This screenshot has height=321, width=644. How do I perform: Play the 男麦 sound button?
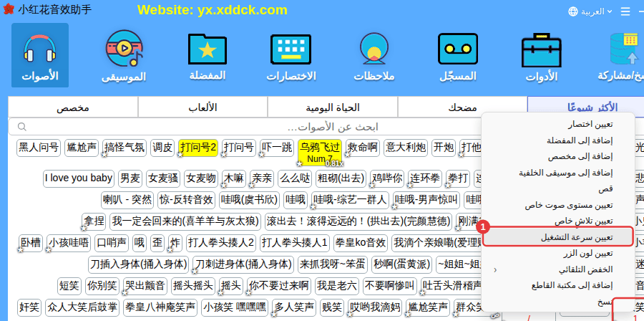click(130, 178)
